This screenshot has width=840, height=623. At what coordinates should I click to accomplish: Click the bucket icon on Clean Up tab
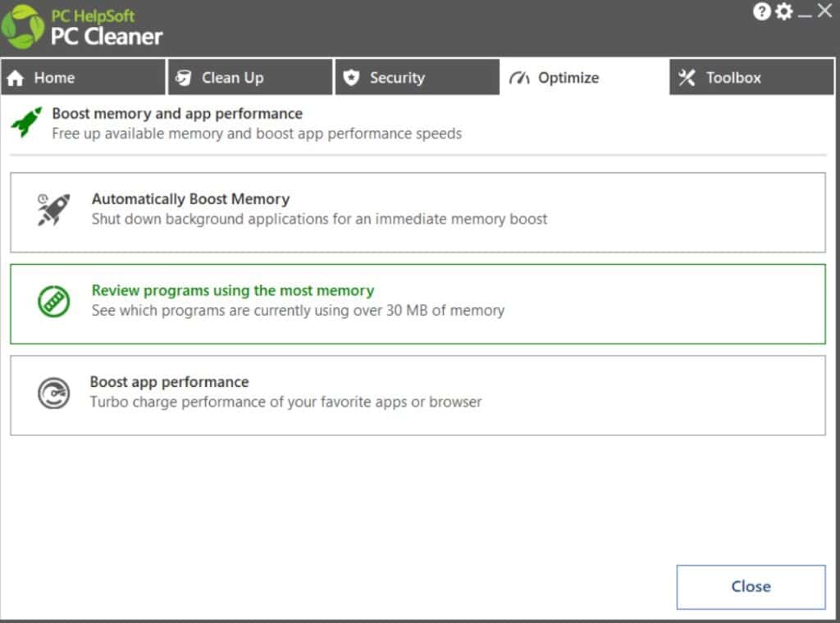click(183, 78)
